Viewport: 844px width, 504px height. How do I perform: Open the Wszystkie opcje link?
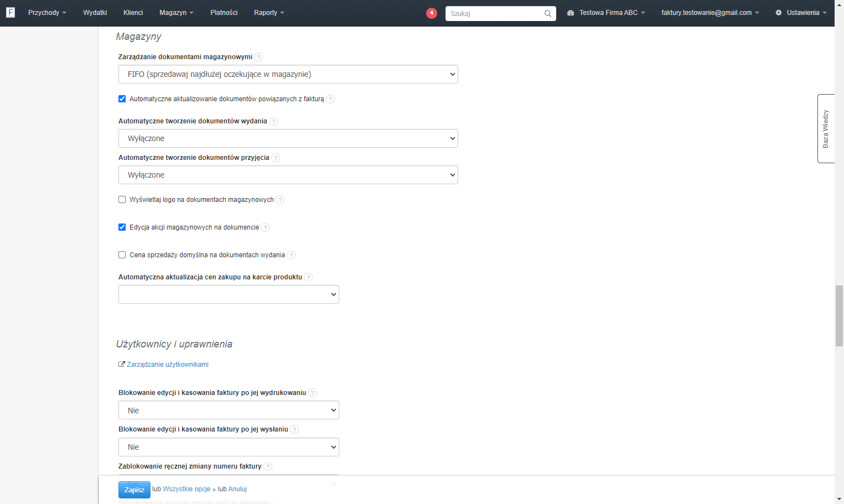(189, 489)
